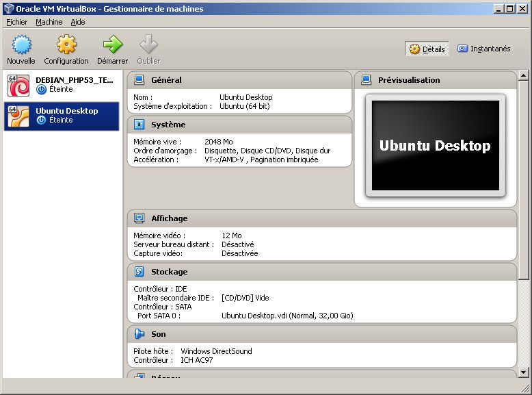Click 'Disquette, Disque CD/DVD, Disque dur' text
Viewport: 532px width, 395px height.
[267, 151]
